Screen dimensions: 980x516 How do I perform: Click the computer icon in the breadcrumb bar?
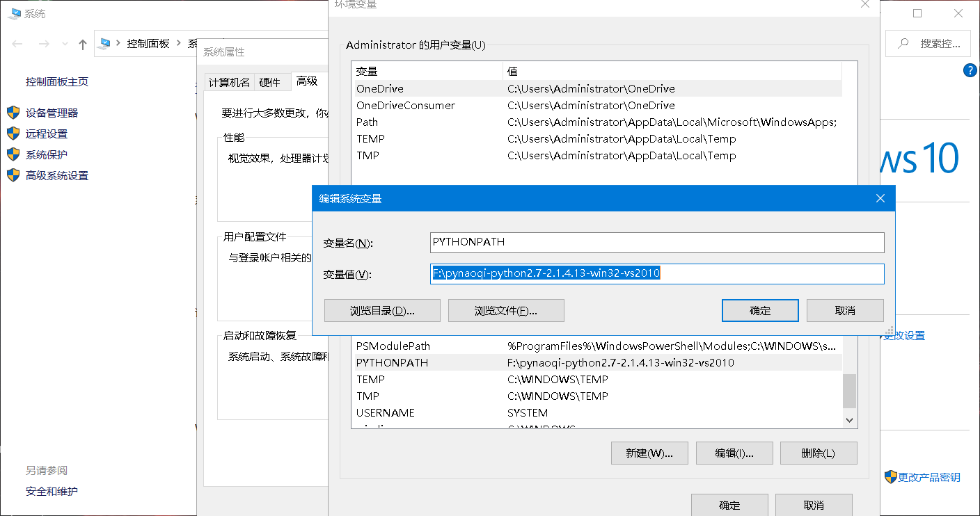[105, 43]
